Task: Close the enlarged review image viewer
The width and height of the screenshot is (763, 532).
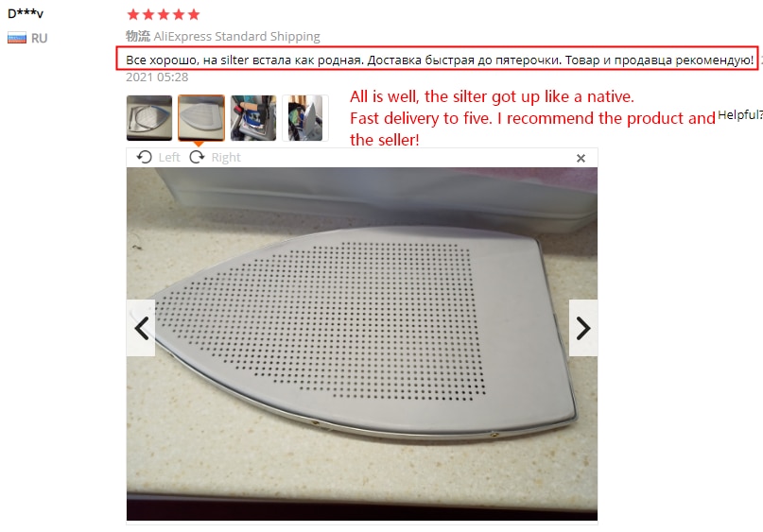Action: [x=581, y=158]
